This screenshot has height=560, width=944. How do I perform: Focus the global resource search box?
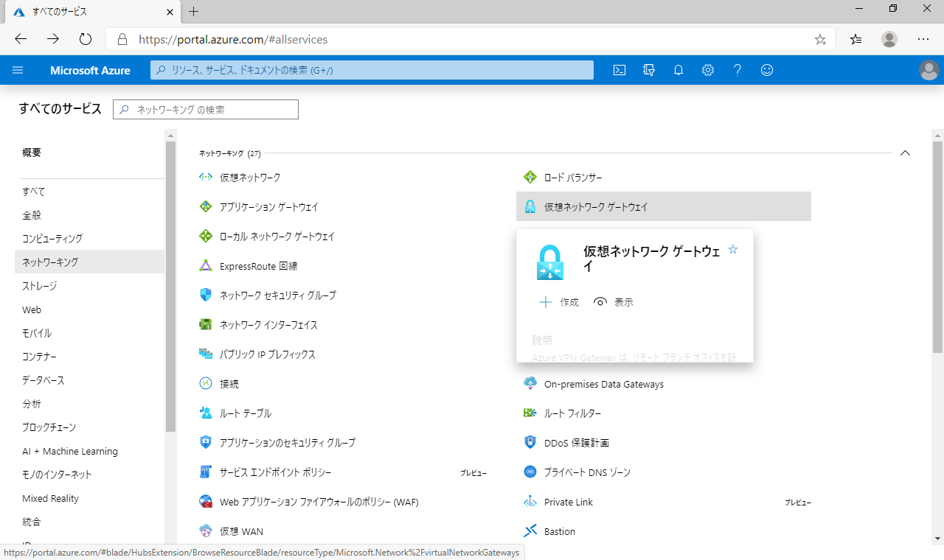coord(372,70)
